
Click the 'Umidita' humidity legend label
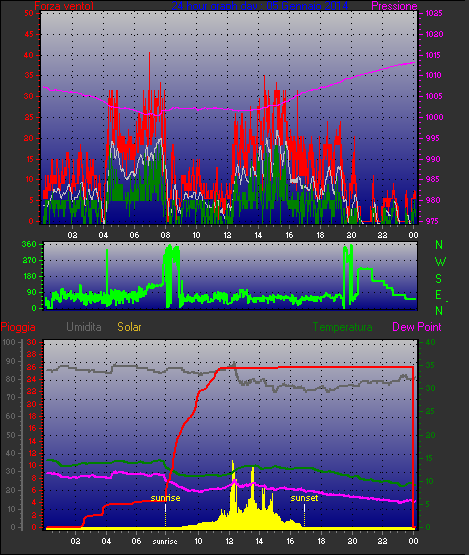[84, 327]
